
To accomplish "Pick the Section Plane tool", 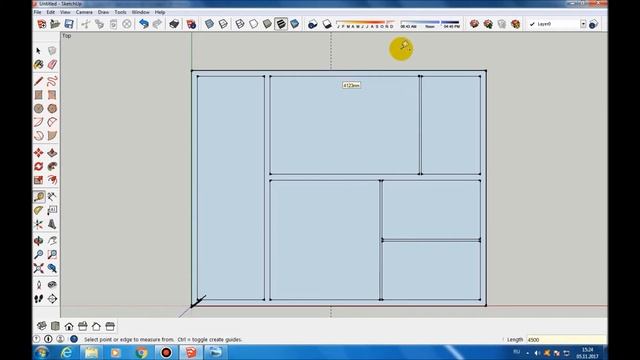I will click(52, 299).
